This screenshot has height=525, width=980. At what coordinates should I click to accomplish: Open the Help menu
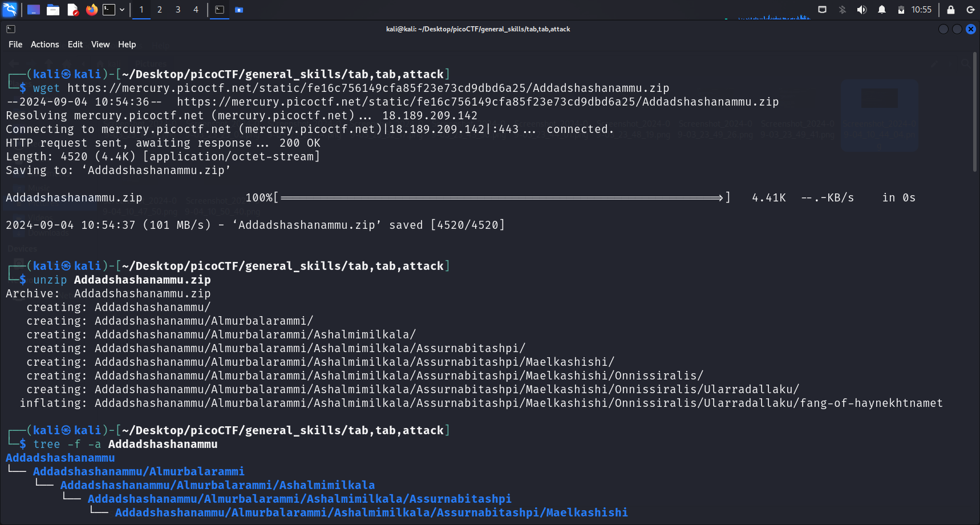(127, 45)
